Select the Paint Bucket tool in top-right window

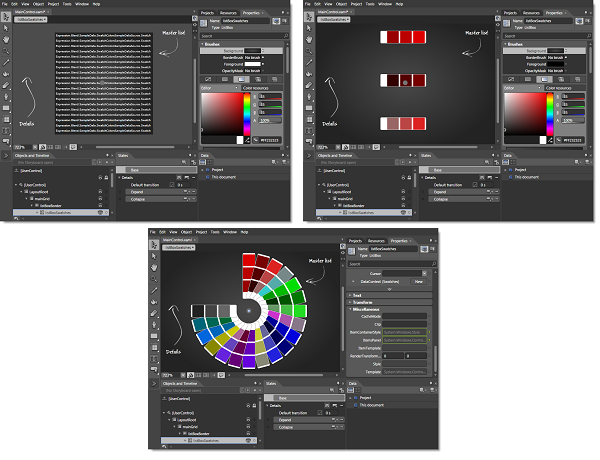pos(309,74)
